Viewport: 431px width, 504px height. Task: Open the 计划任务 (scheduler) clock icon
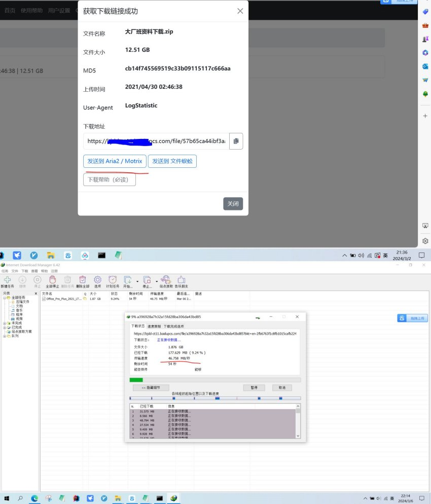[113, 280]
